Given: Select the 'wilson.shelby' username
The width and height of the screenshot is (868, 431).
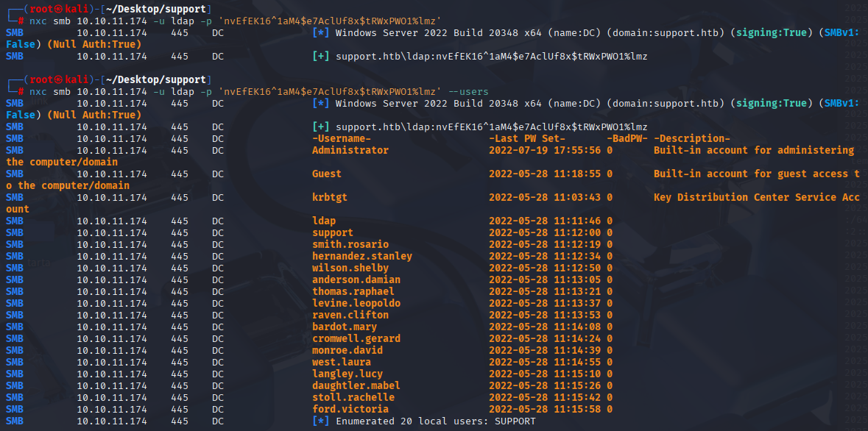Looking at the screenshot, I should [x=350, y=268].
